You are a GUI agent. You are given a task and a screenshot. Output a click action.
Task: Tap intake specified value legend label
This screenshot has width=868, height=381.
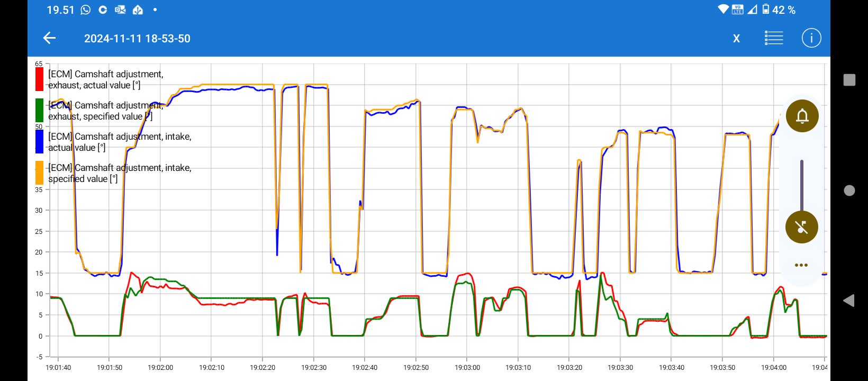coord(120,173)
